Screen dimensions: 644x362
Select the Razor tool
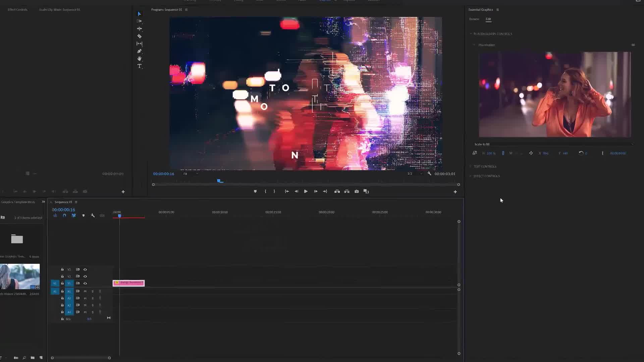(x=139, y=36)
